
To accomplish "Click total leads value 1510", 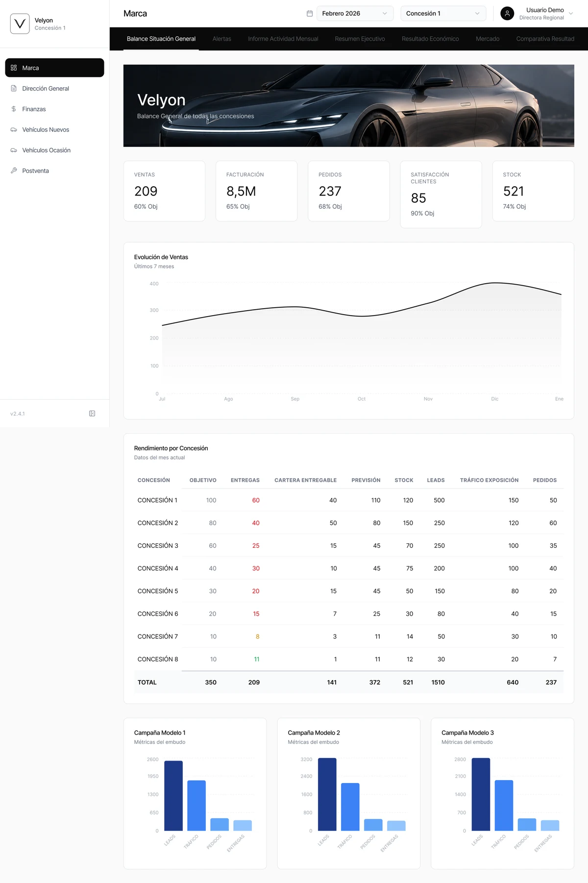I will [x=438, y=682].
